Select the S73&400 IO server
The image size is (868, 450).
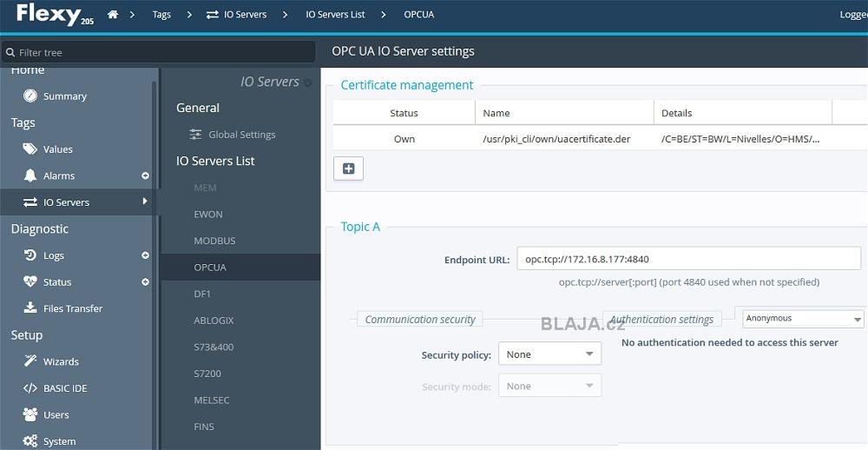(x=214, y=347)
